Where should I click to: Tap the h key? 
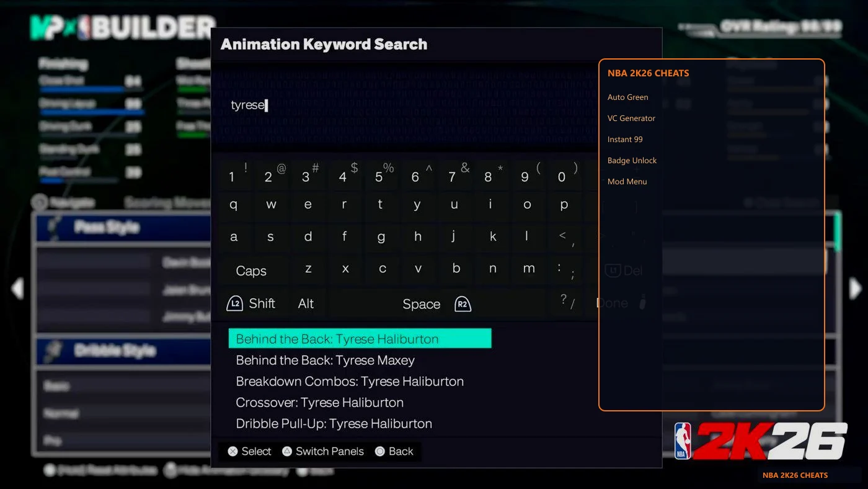tap(418, 236)
